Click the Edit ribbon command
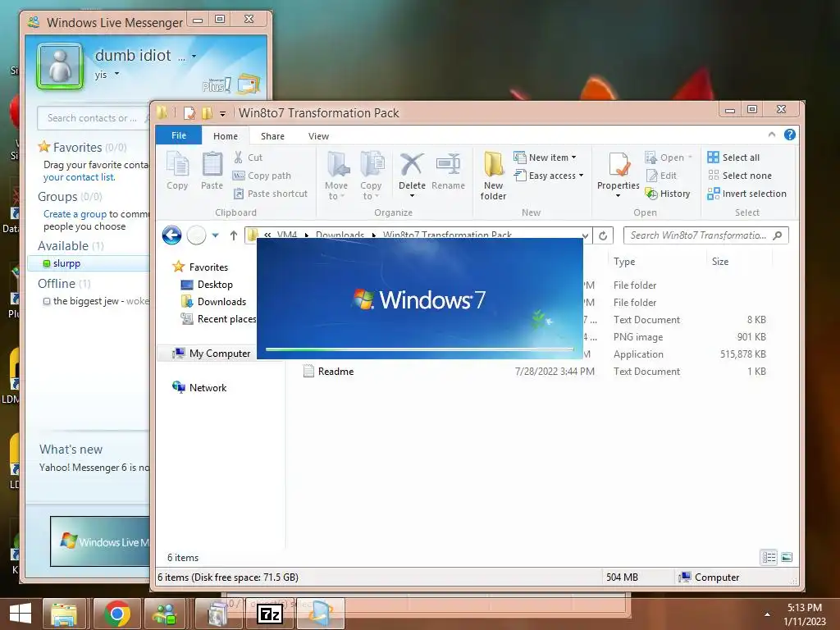 [662, 176]
